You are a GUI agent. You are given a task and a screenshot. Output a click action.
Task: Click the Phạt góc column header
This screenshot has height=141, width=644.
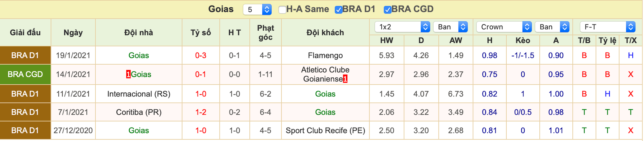[265, 32]
